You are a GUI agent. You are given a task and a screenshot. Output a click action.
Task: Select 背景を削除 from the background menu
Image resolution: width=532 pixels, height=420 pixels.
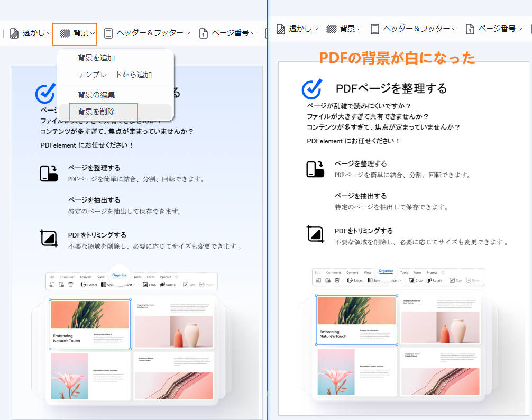click(98, 112)
